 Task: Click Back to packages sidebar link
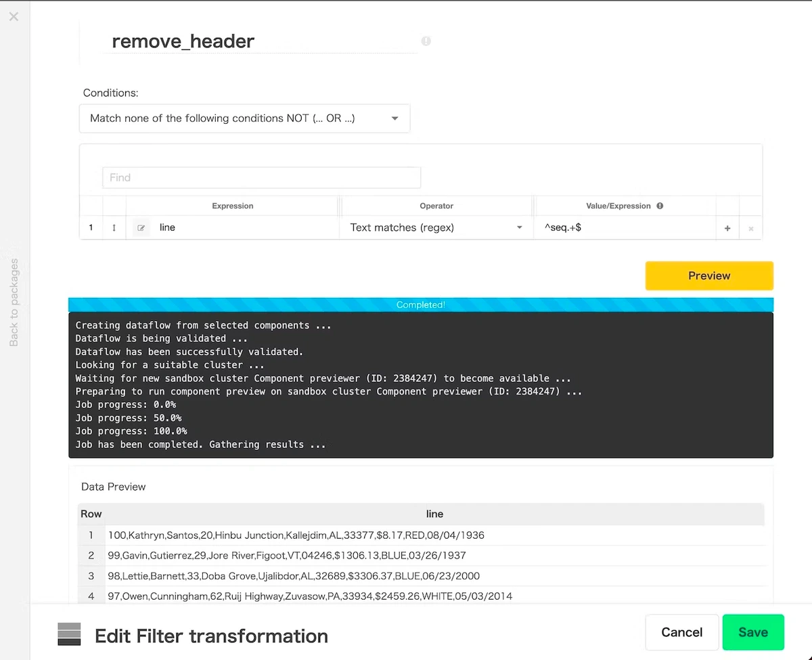14,302
